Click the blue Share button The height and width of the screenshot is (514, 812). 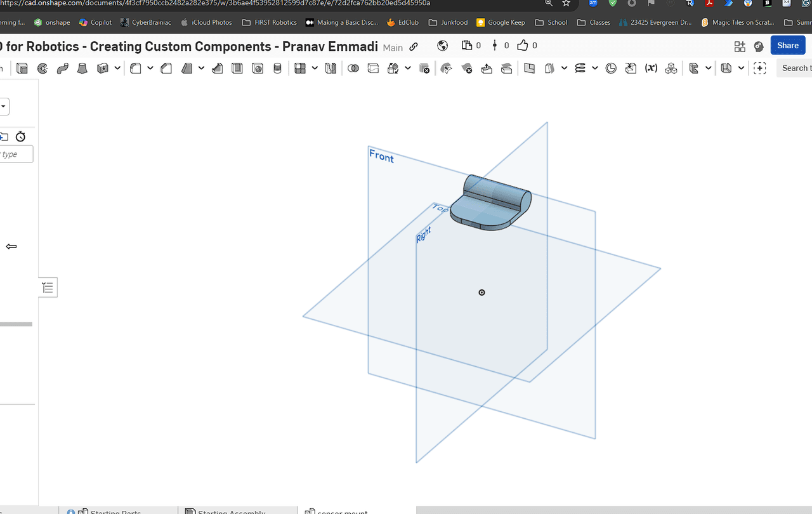coord(787,45)
